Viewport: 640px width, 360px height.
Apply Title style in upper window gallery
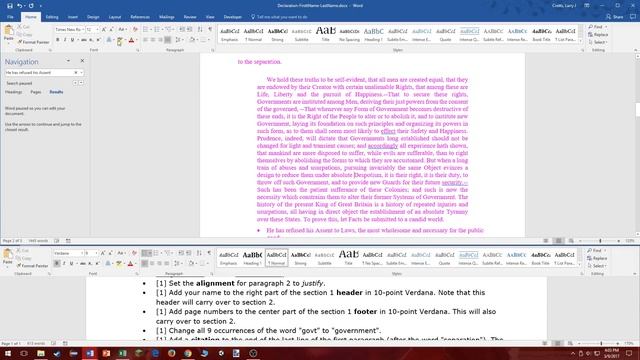pyautogui.click(x=325, y=34)
